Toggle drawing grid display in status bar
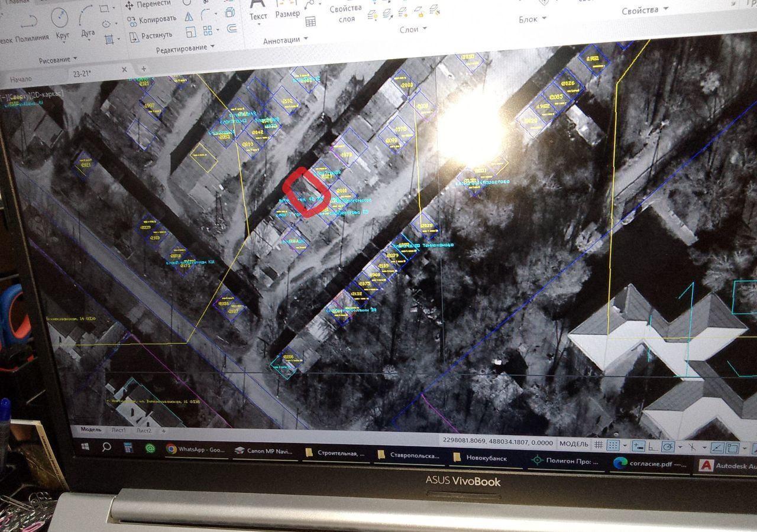This screenshot has width=757, height=532. pos(599,444)
